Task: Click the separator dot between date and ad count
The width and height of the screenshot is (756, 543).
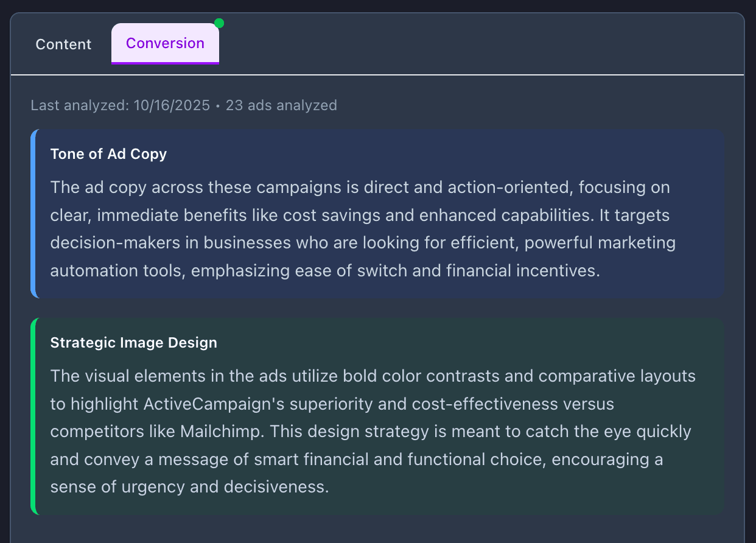Action: pos(217,105)
